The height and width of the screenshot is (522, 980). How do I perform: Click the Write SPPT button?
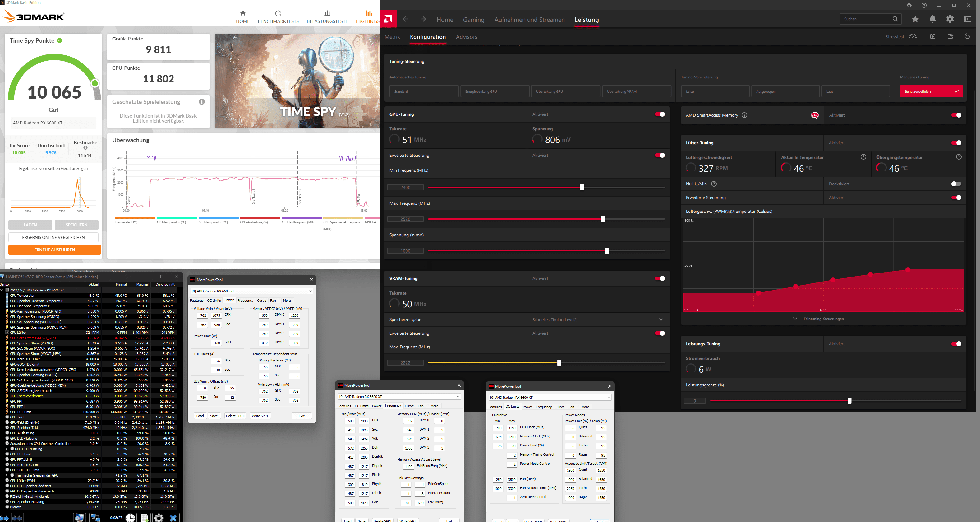pyautogui.click(x=260, y=416)
